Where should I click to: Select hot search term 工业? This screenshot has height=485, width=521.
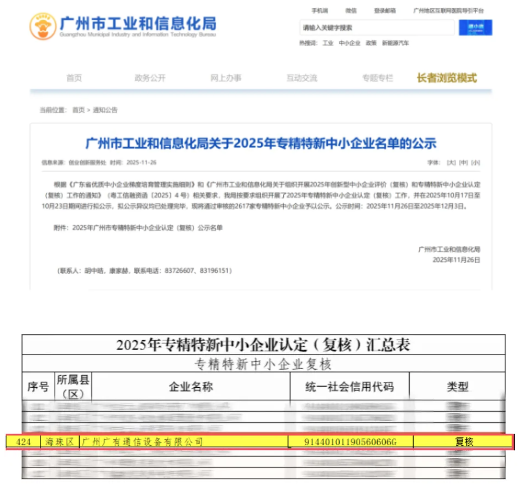coord(328,43)
